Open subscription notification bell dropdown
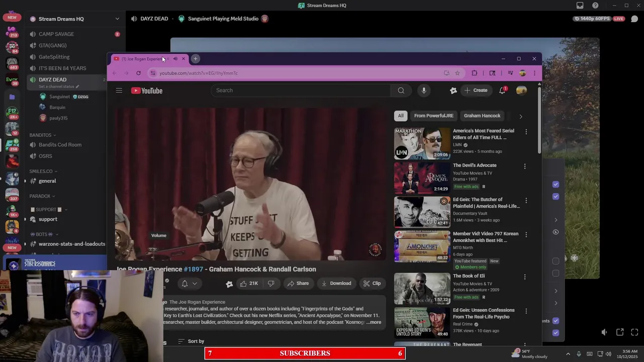 coord(189,284)
